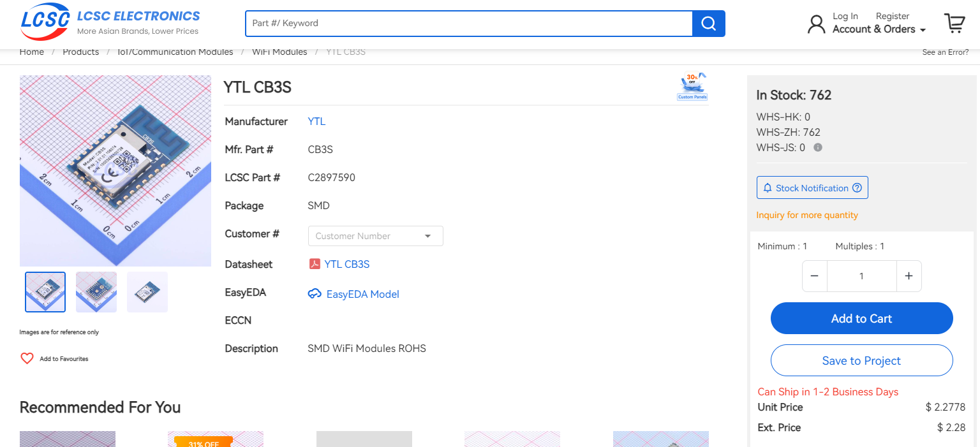Click the Stock Notification bell icon
The height and width of the screenshot is (447, 980).
tap(768, 188)
